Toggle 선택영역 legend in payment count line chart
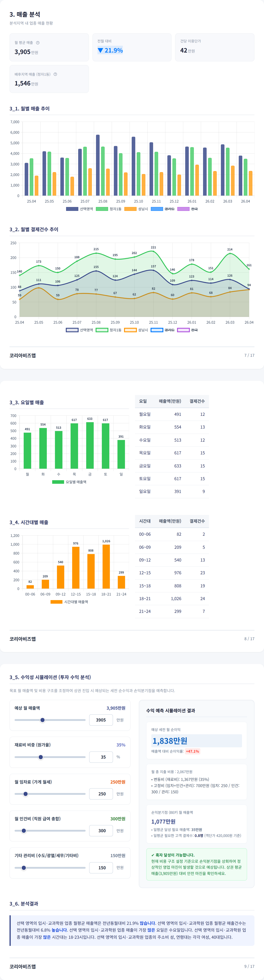The height and width of the screenshot is (980, 264). 80,330
